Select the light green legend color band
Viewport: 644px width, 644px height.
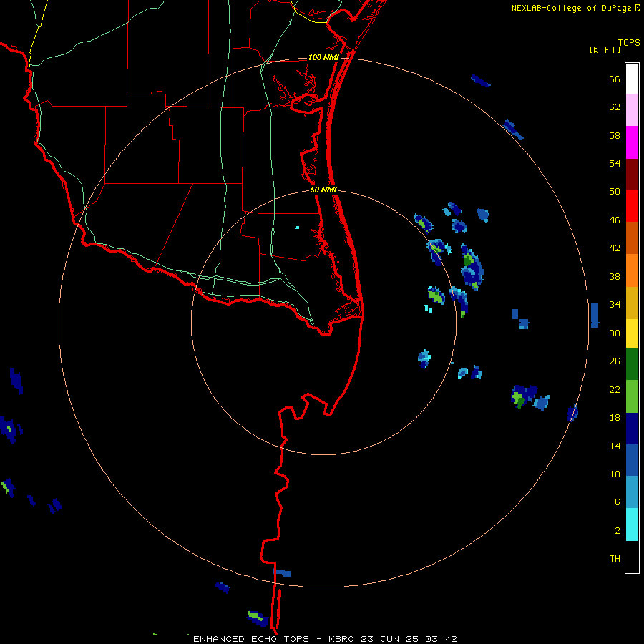point(632,396)
